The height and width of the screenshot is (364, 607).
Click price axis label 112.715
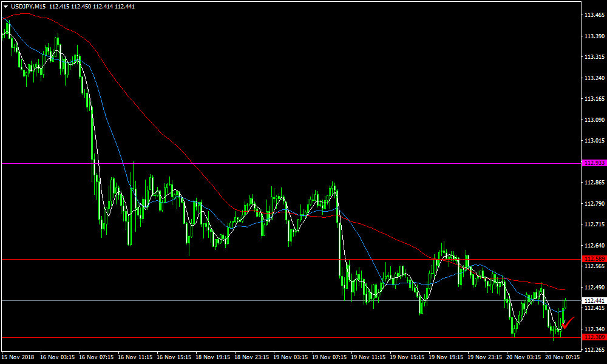click(x=594, y=224)
